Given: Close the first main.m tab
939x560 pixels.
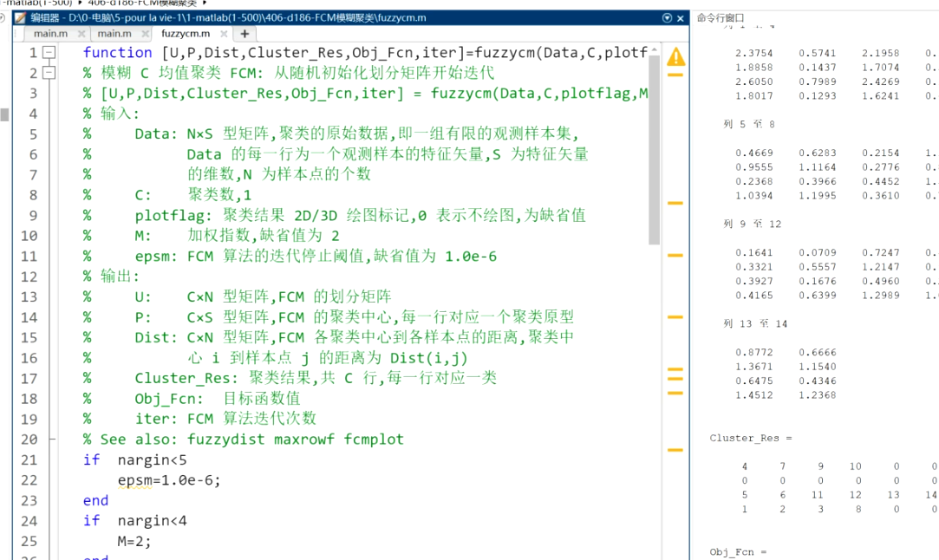Looking at the screenshot, I should (x=82, y=34).
